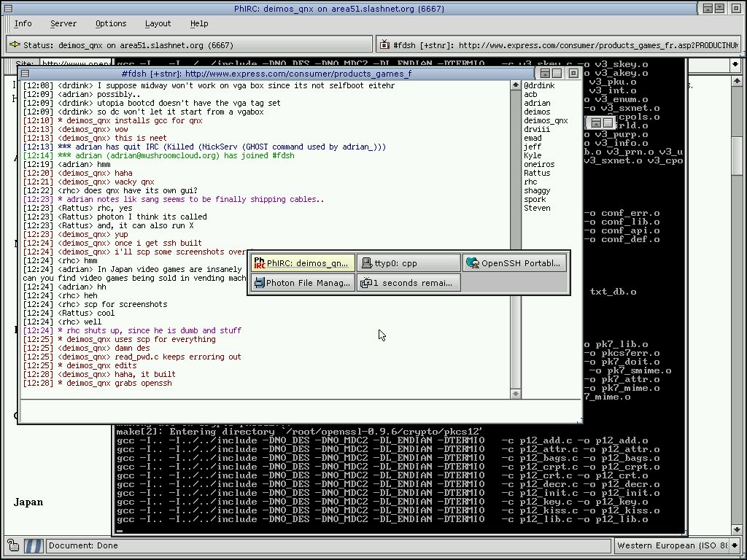Select user Rattus in the nick list

537,173
